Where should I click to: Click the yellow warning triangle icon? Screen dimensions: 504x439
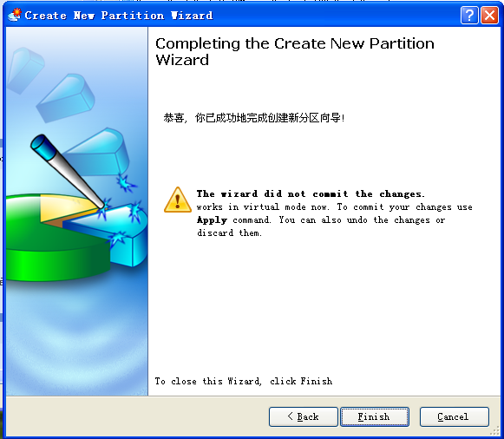point(178,200)
